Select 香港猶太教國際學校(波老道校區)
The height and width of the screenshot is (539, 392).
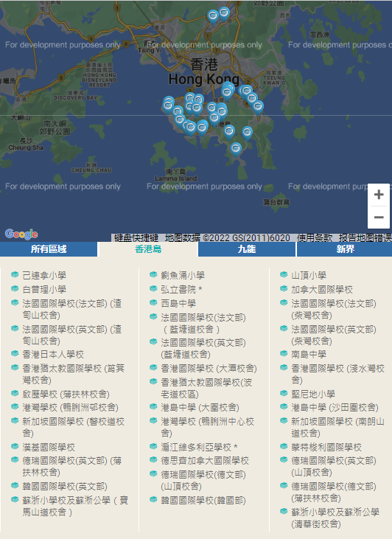click(x=206, y=388)
